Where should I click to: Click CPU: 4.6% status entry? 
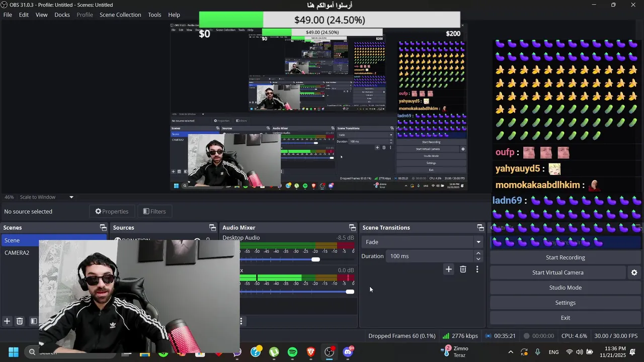(x=574, y=336)
